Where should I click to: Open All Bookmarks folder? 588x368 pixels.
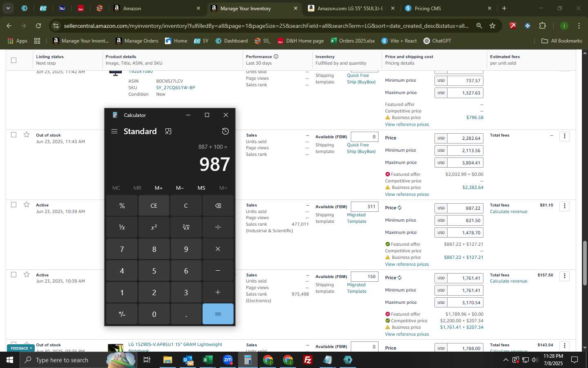tap(561, 41)
